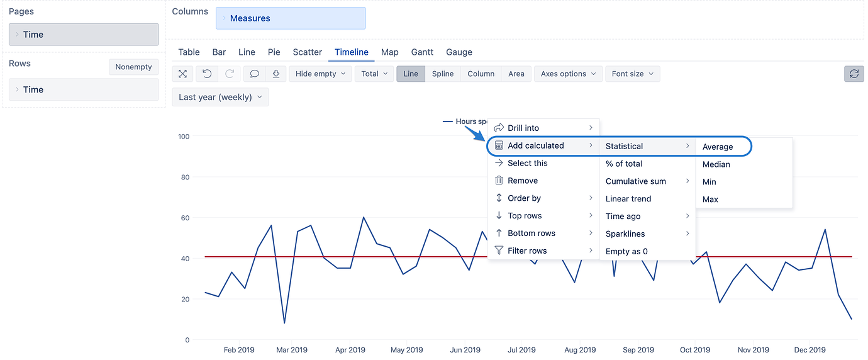Choose Average from the Statistical submenu
The width and height of the screenshot is (868, 360).
(x=718, y=147)
